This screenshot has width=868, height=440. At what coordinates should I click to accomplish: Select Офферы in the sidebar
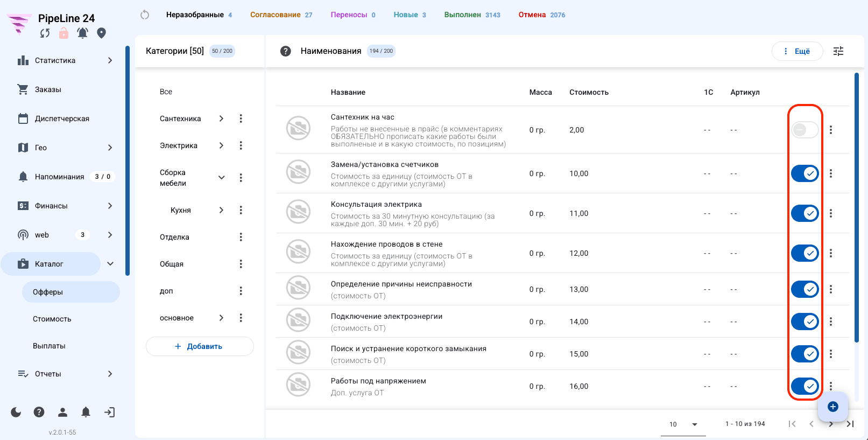pyautogui.click(x=71, y=292)
